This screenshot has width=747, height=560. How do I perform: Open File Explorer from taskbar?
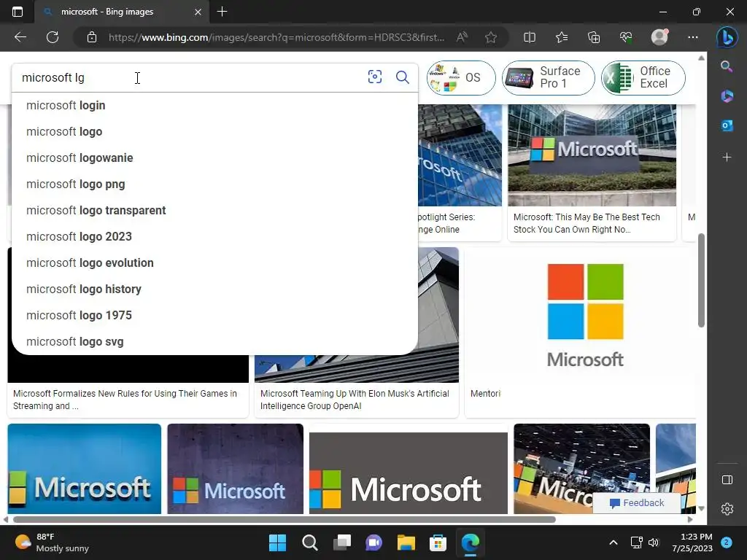[x=406, y=542]
